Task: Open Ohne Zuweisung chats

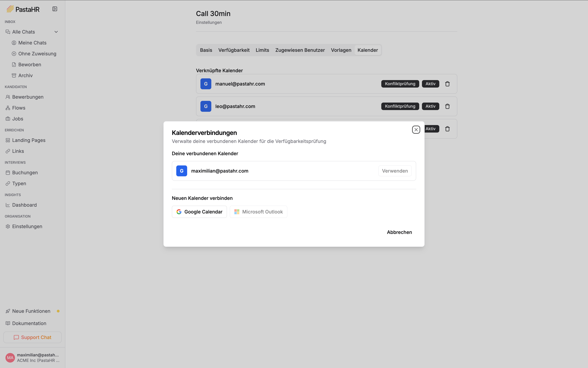Action: click(x=34, y=54)
